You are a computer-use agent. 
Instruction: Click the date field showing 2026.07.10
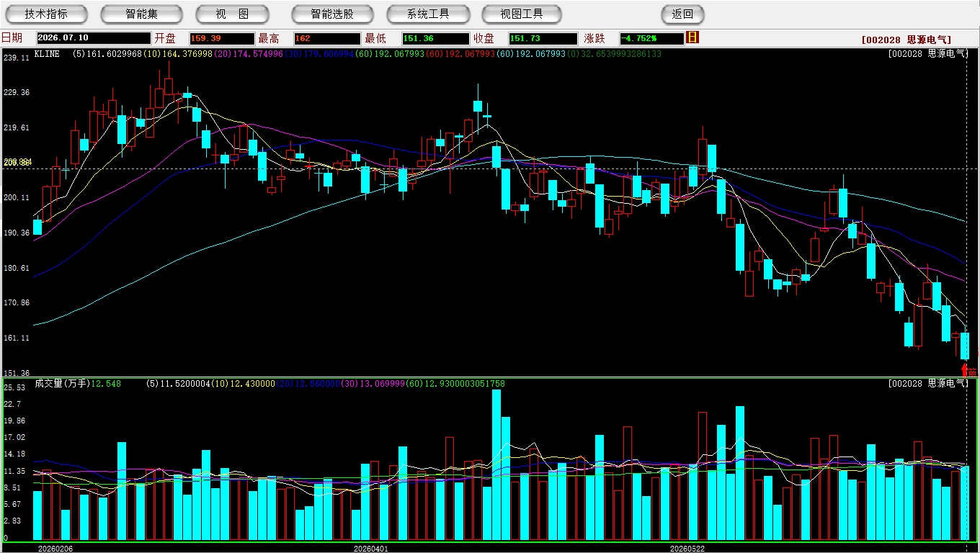point(94,38)
